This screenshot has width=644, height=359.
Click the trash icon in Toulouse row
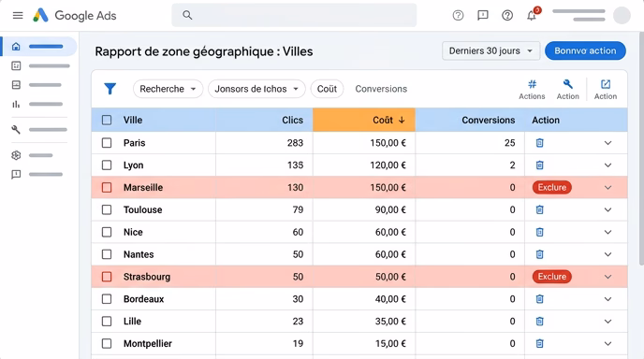click(540, 209)
